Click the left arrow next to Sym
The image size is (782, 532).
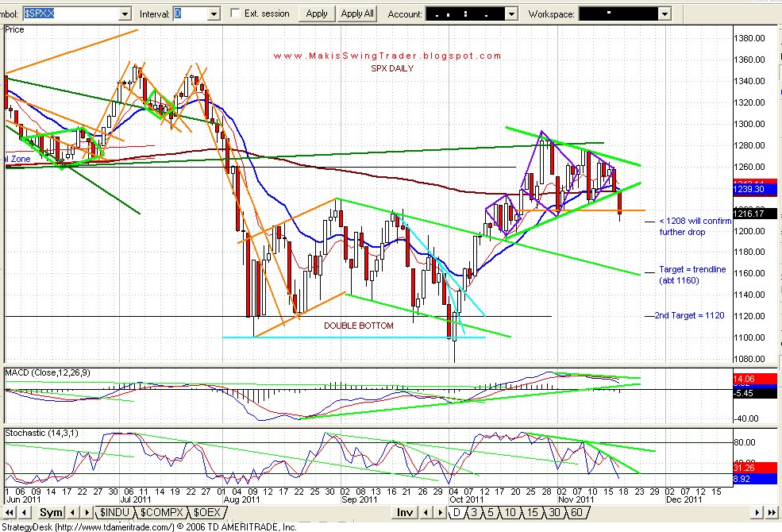73,512
